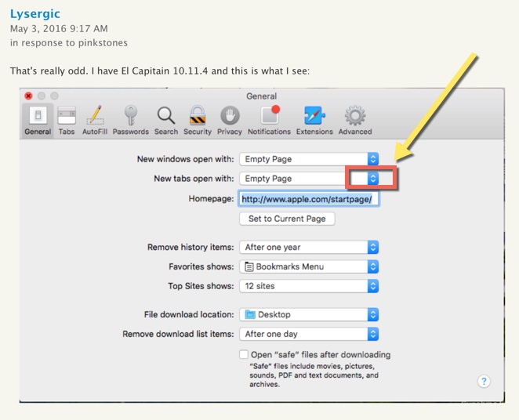The image size is (519, 420).
Task: Click the "Safe" files include movies description
Action: pos(314,375)
